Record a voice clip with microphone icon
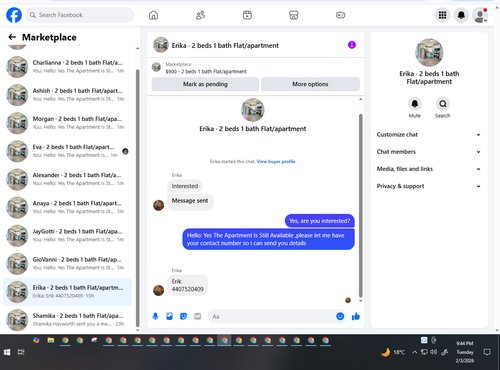Viewport: 500px width, 370px height. click(155, 316)
